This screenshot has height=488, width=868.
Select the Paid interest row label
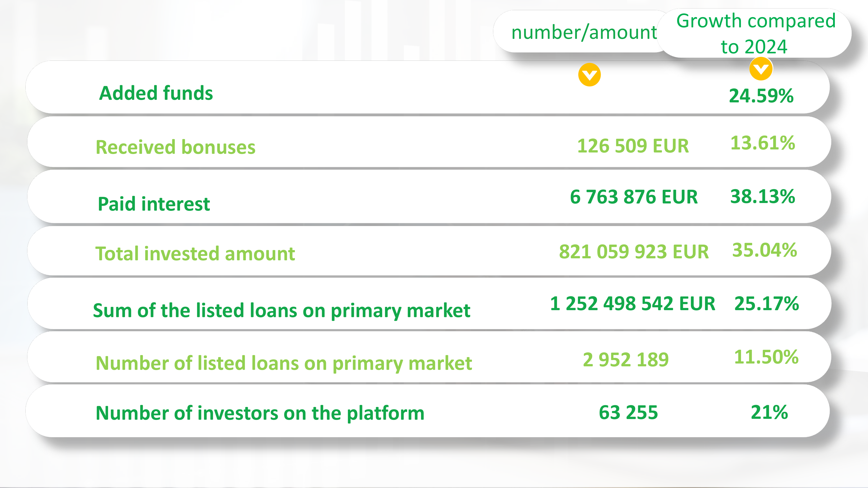point(154,204)
